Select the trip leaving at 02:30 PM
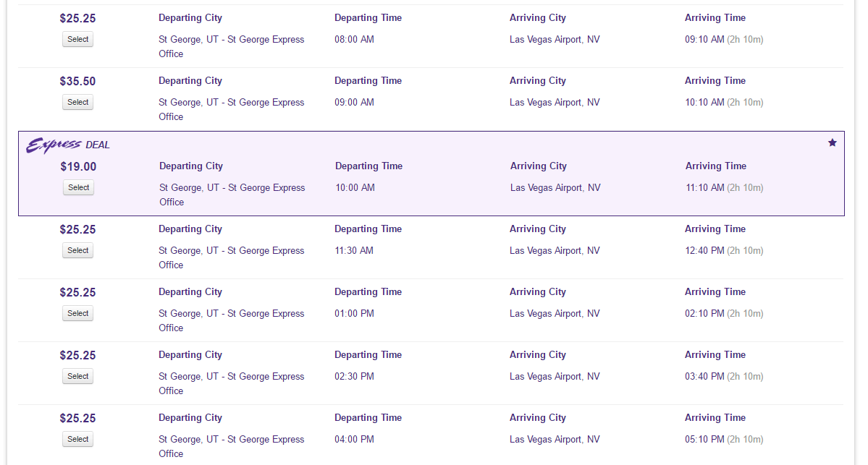Screen dimensions: 868x465 click(77, 377)
